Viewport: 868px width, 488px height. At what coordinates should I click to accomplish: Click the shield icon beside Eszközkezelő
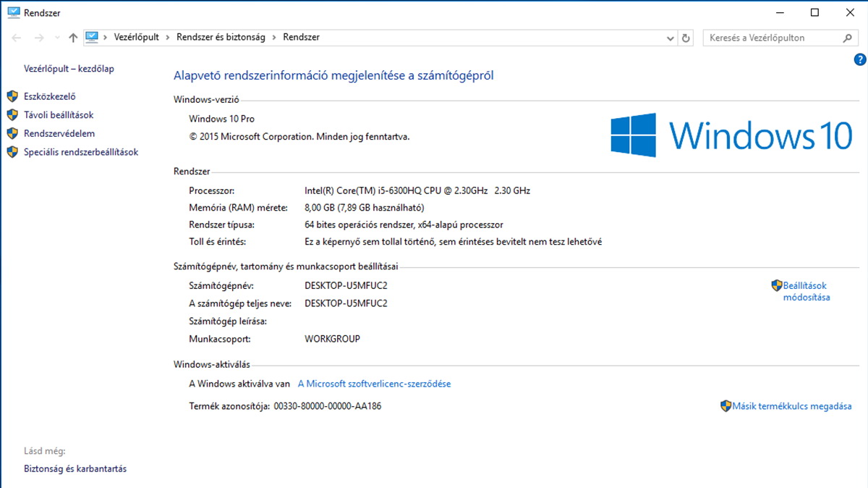click(12, 96)
